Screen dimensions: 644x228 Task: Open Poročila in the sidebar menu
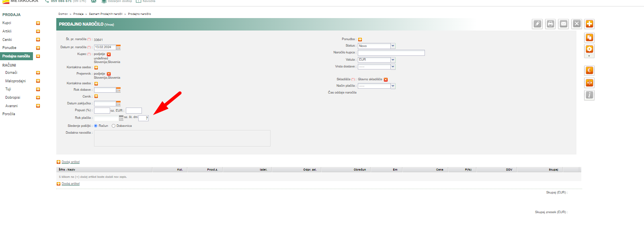point(9,114)
